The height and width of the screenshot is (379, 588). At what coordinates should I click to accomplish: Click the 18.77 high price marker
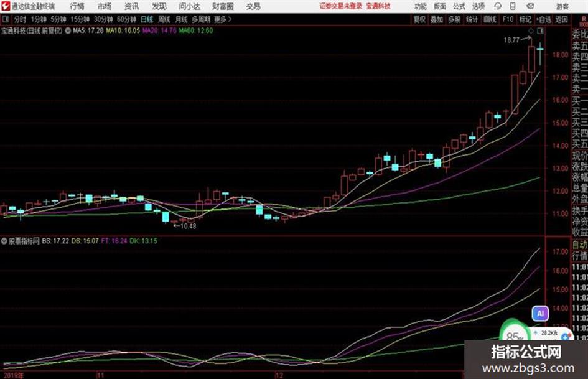tap(512, 40)
